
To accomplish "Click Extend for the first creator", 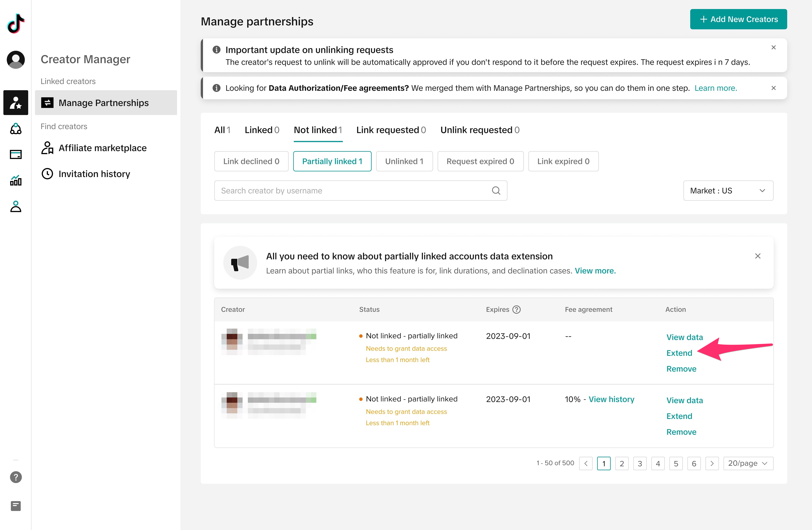I will pyautogui.click(x=679, y=353).
